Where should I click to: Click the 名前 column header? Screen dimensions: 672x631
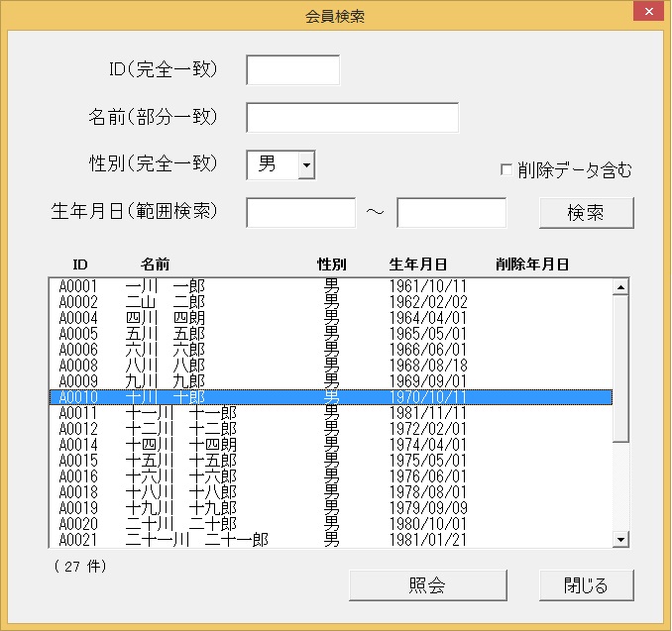156,264
